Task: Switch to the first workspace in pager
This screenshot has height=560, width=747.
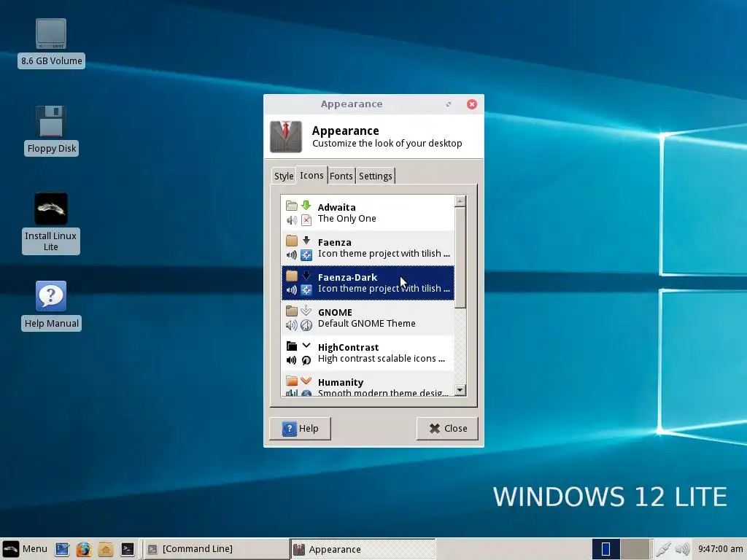Action: coord(606,549)
